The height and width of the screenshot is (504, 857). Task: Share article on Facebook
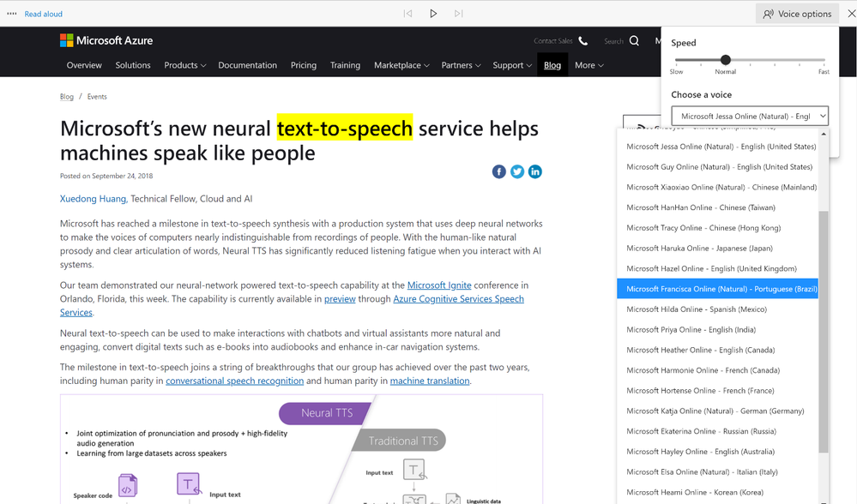click(499, 171)
